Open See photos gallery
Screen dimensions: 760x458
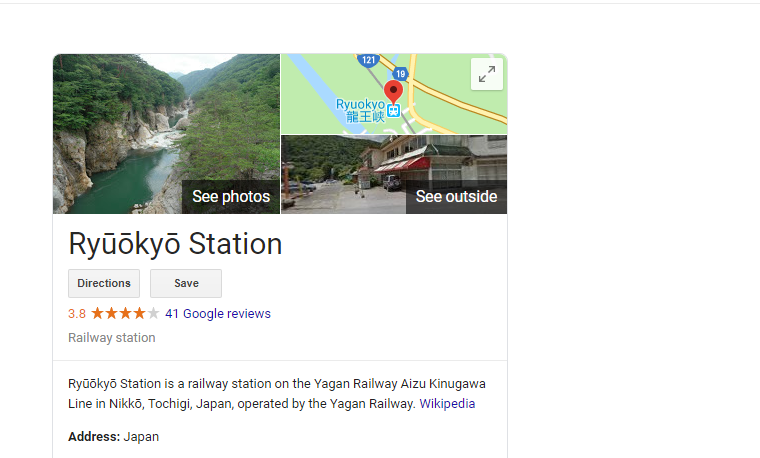(x=231, y=197)
